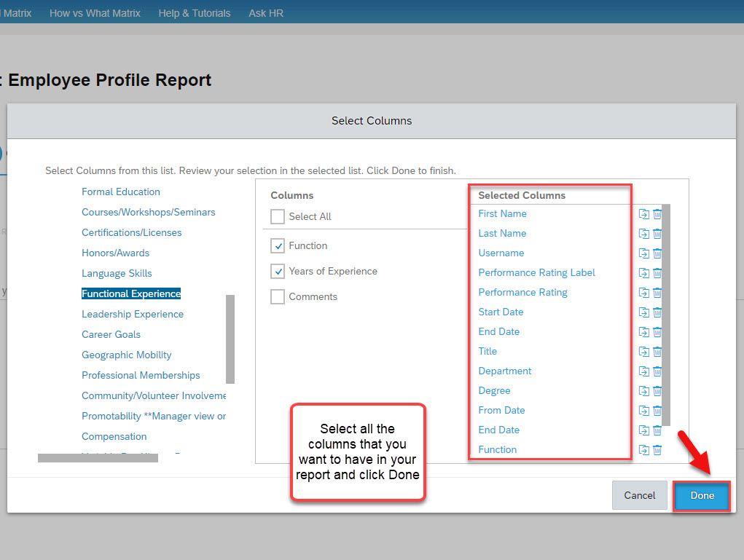Open the How vs What Matrix menu
Image resolution: width=744 pixels, height=560 pixels.
[x=95, y=13]
